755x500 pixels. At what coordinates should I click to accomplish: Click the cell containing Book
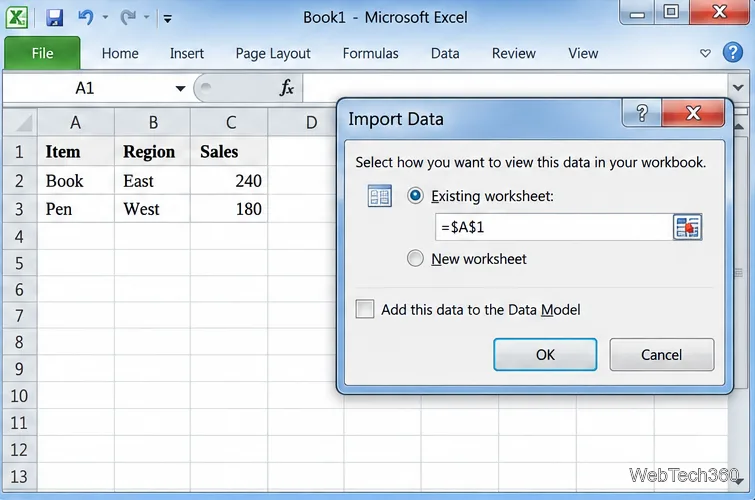point(76,181)
